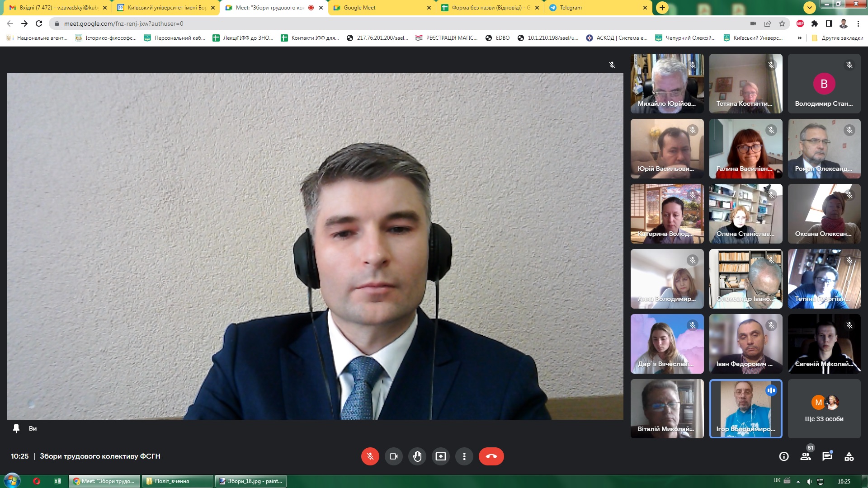Open the activities icon
Screen dimensions: 868x488
pyautogui.click(x=849, y=456)
